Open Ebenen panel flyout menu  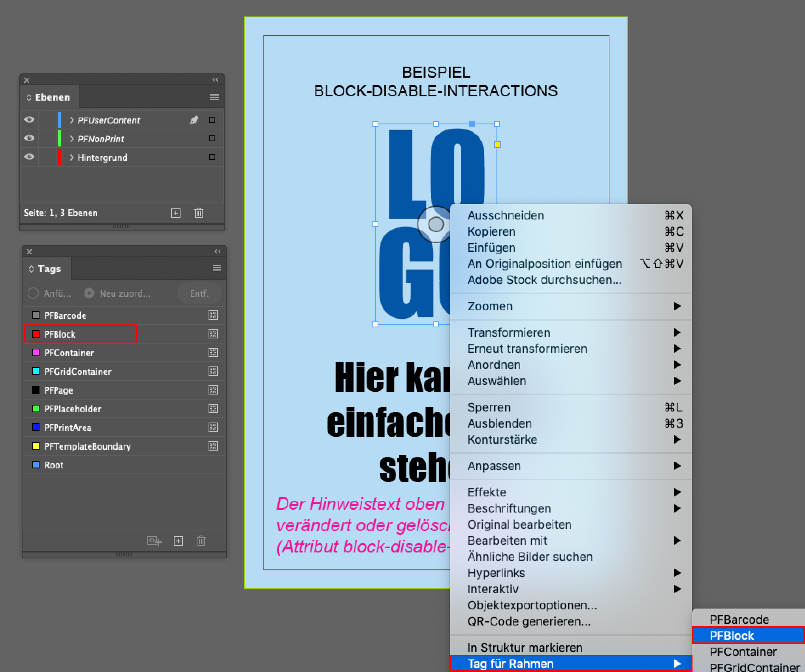click(x=214, y=97)
